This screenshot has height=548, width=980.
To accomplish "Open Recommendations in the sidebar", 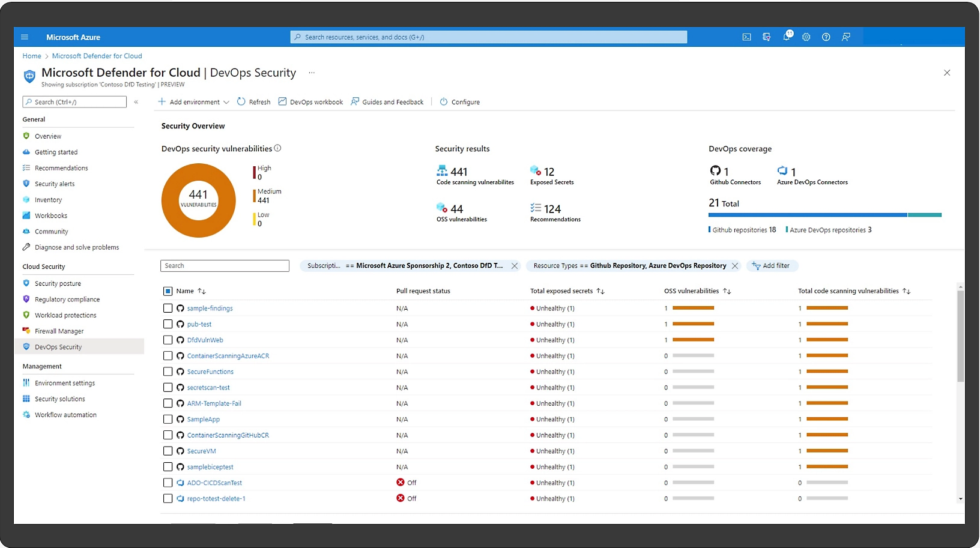I will 61,168.
